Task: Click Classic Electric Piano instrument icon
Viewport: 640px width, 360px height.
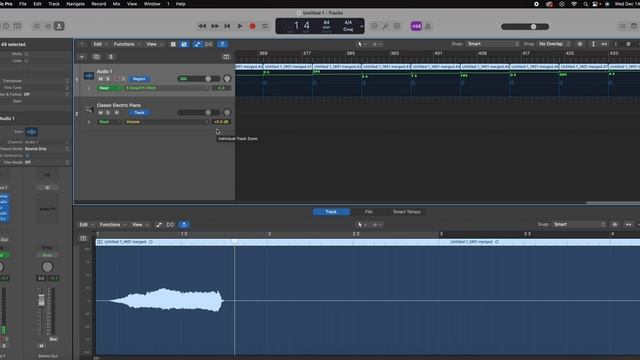Action: pos(89,109)
